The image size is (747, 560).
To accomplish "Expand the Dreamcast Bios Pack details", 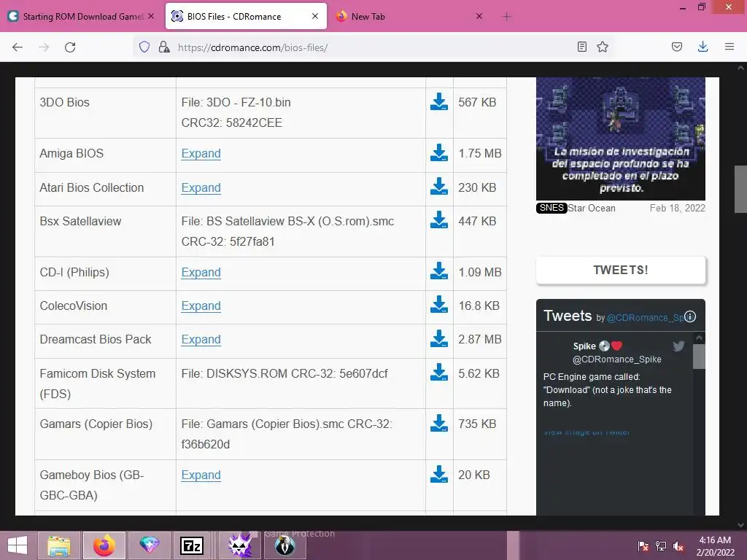I will 201,340.
